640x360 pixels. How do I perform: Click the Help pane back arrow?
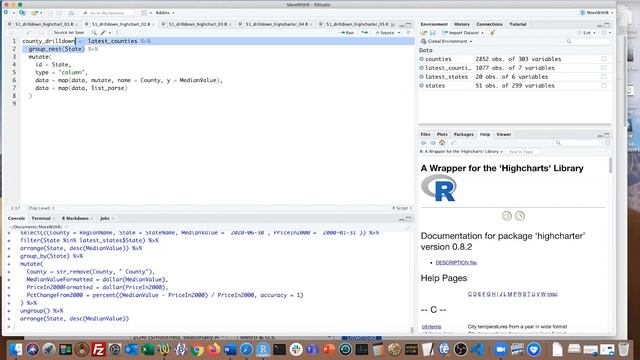424,143
